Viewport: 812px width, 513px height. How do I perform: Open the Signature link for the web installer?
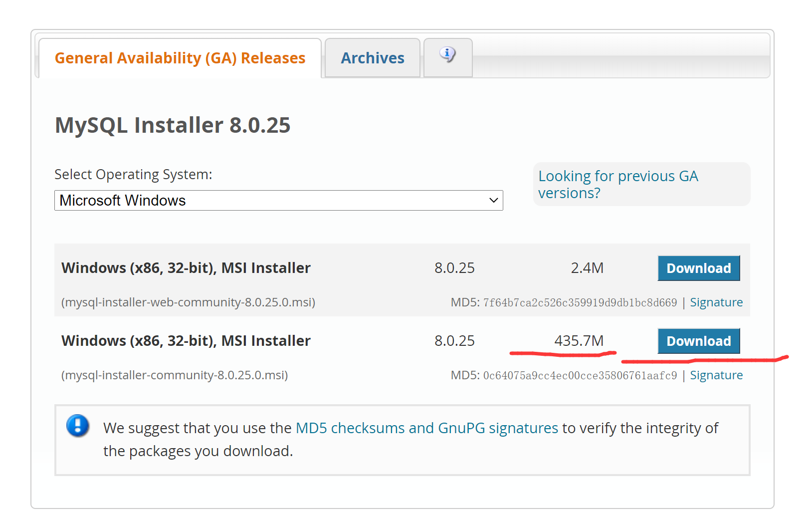click(716, 302)
